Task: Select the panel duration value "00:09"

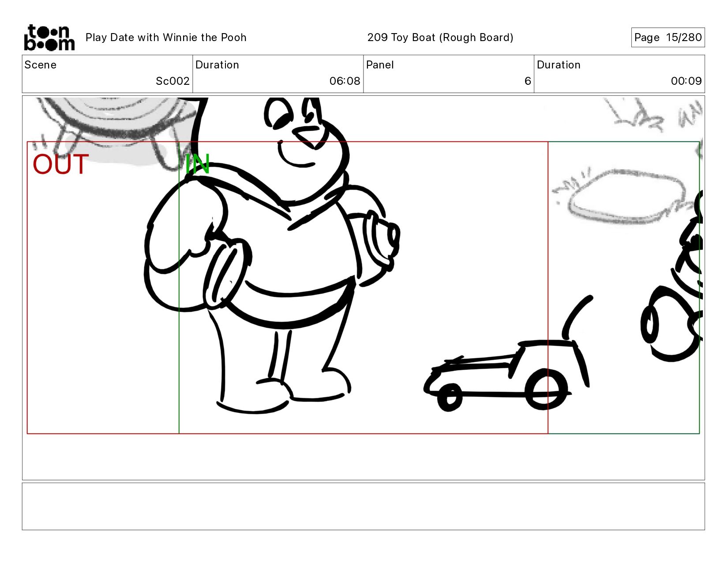Action: tap(686, 81)
